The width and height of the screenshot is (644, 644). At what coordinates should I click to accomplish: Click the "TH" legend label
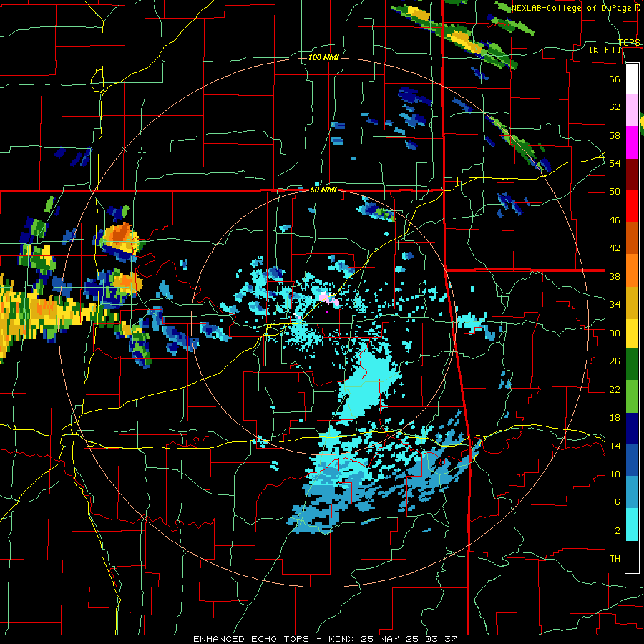(x=615, y=559)
